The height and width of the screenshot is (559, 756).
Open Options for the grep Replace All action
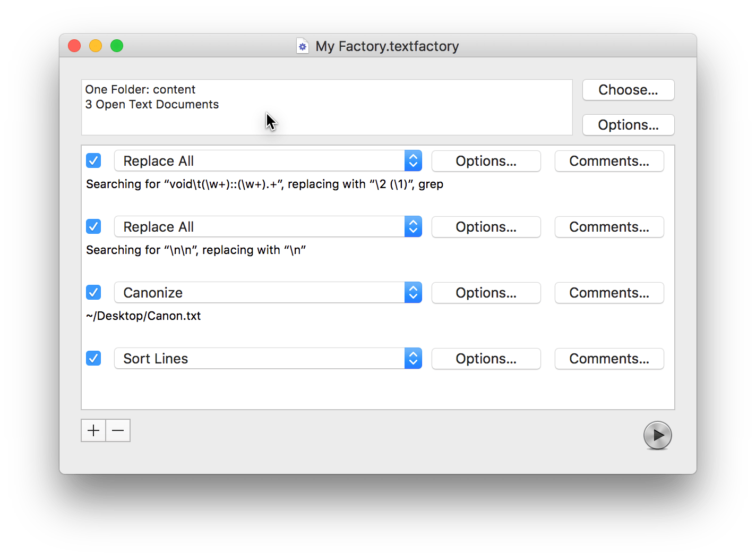click(x=486, y=161)
